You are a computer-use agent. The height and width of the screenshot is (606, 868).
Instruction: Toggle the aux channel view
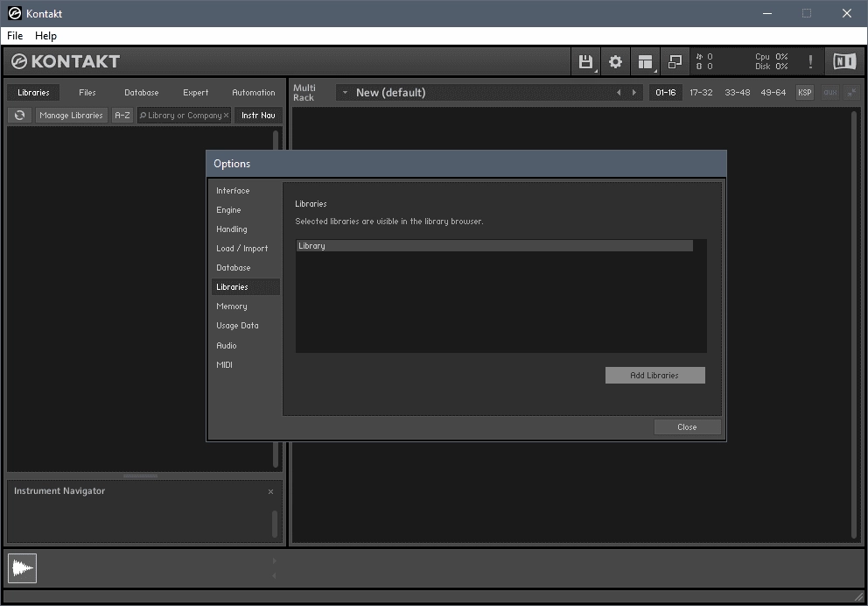tap(829, 93)
